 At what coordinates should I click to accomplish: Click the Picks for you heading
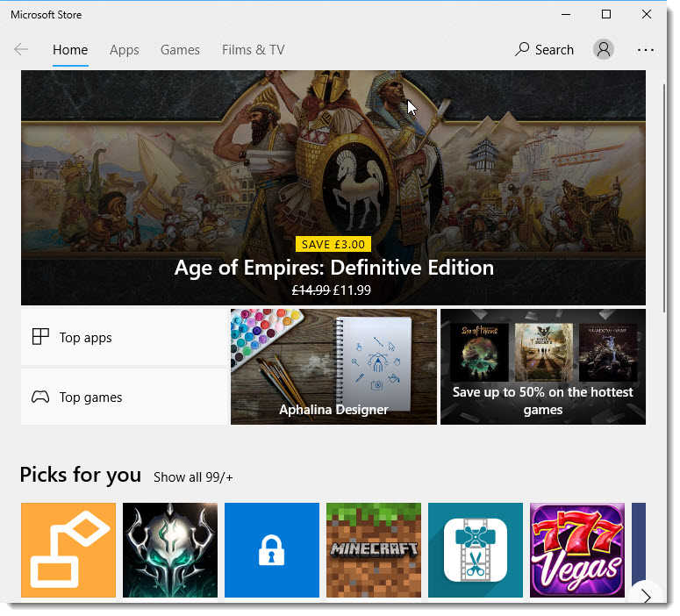pyautogui.click(x=81, y=475)
